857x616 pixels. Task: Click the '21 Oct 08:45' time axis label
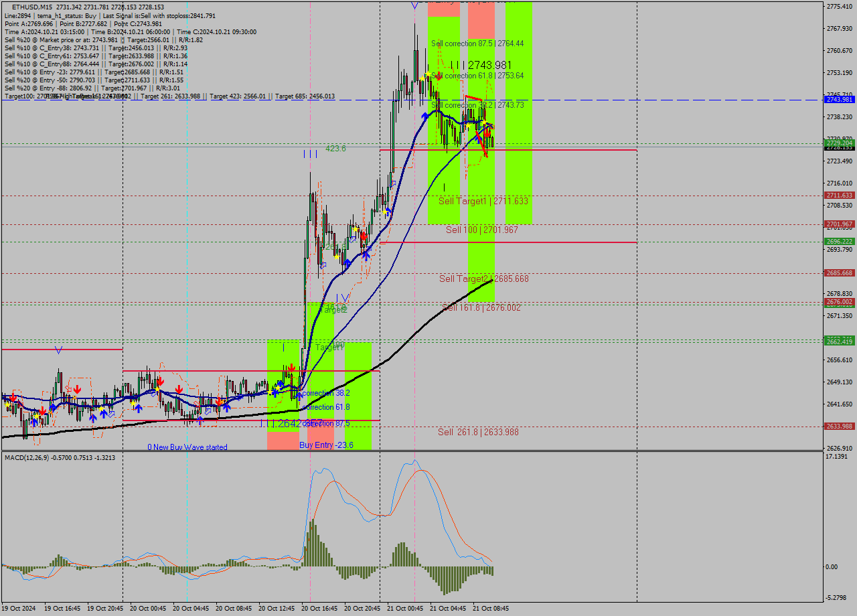(x=491, y=609)
